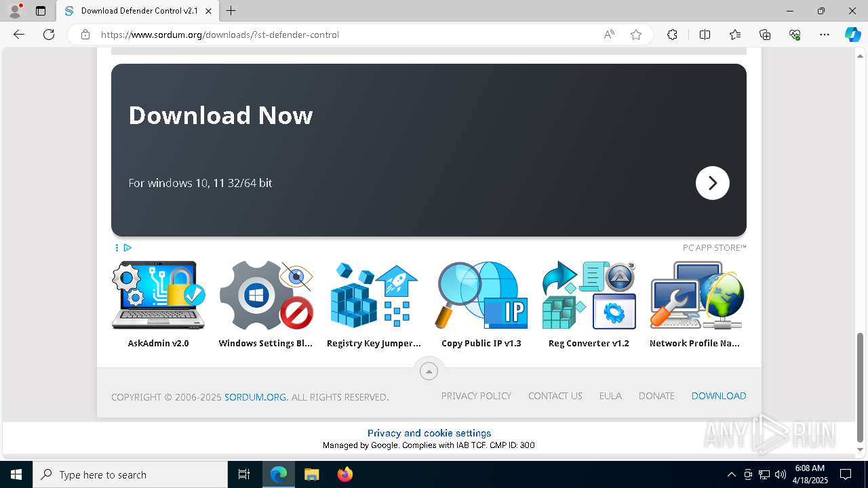Open a new browser tab
Image resolution: width=868 pixels, height=488 pixels.
pos(231,11)
